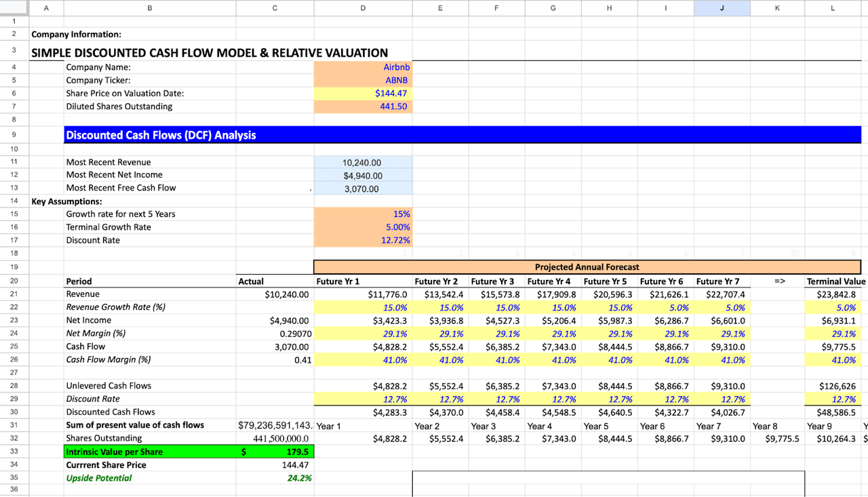
Task: Select the Upside Potential value 24.2%
Action: pyautogui.click(x=275, y=478)
